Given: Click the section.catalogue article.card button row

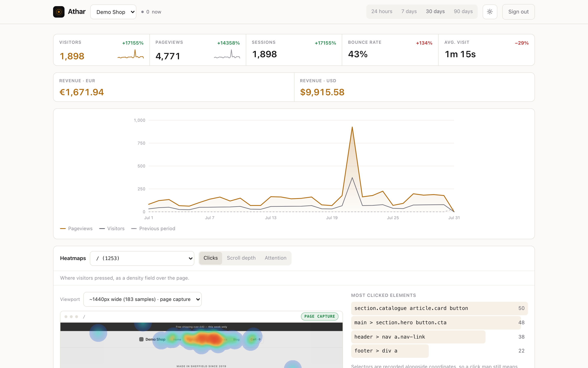Looking at the screenshot, I should pyautogui.click(x=439, y=308).
